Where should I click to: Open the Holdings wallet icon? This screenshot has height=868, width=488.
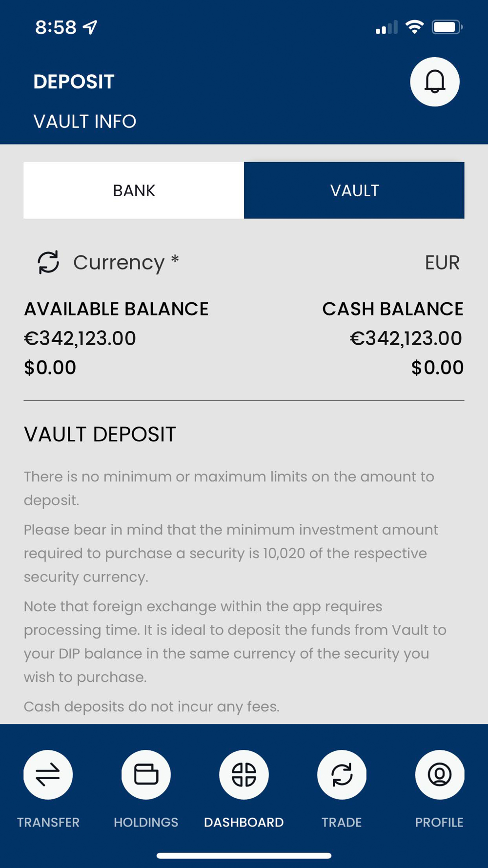(146, 774)
